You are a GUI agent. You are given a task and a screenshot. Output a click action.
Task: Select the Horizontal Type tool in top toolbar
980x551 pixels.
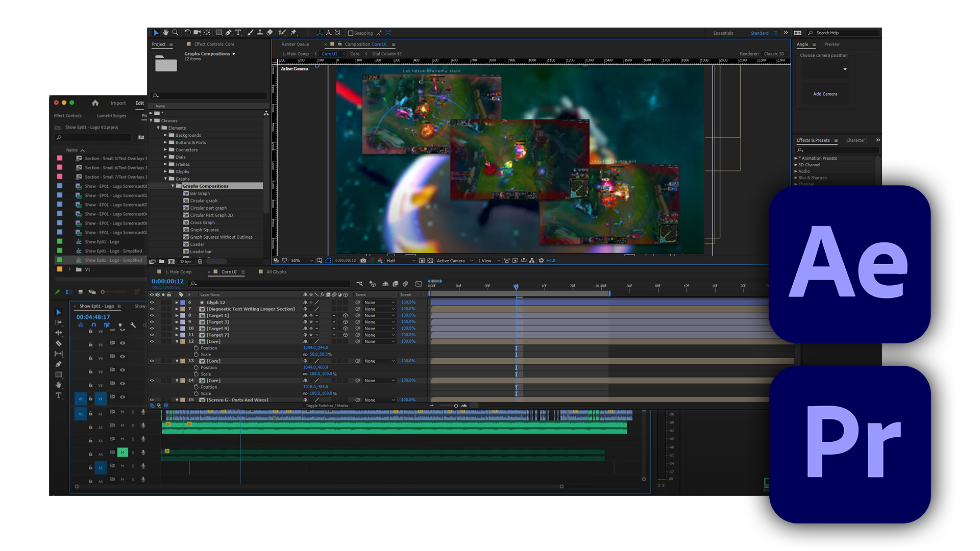[x=238, y=32]
